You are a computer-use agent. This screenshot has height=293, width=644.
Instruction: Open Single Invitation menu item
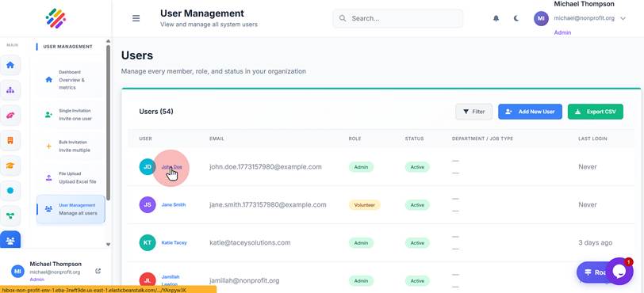point(71,115)
